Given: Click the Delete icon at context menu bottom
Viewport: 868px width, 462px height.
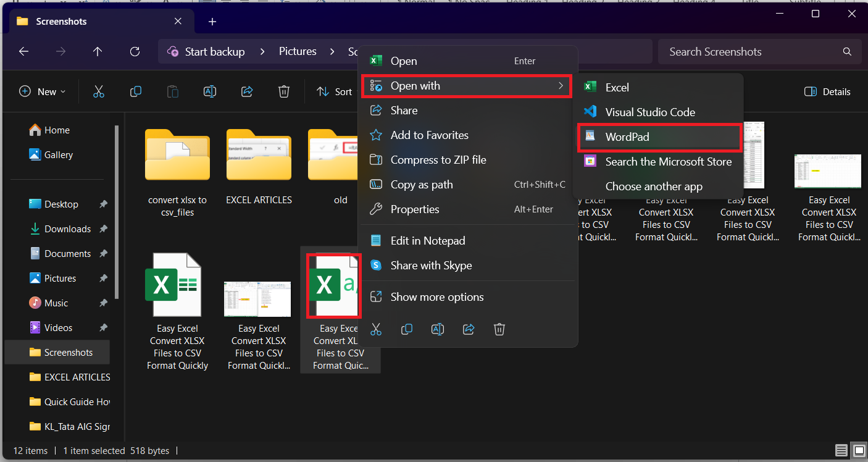Looking at the screenshot, I should tap(499, 329).
